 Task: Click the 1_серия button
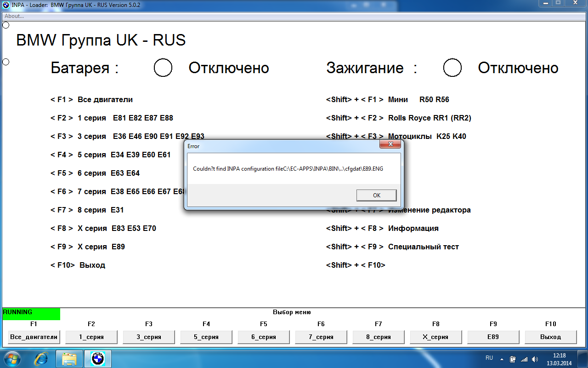[91, 337]
